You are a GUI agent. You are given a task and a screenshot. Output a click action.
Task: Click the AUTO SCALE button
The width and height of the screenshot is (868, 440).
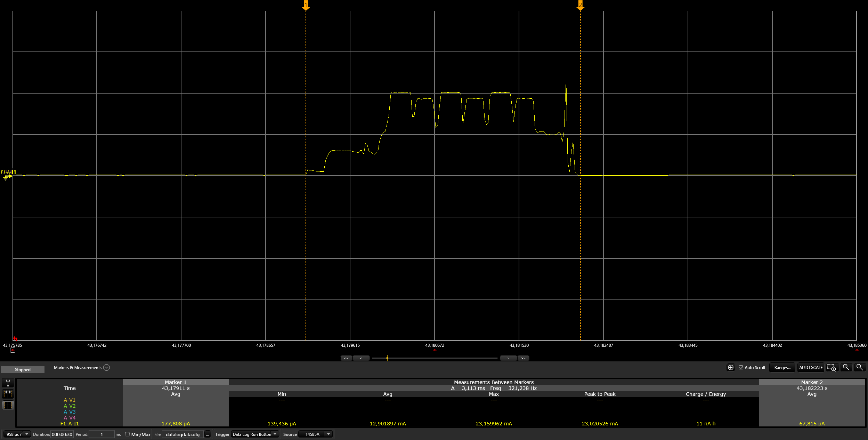(x=811, y=367)
